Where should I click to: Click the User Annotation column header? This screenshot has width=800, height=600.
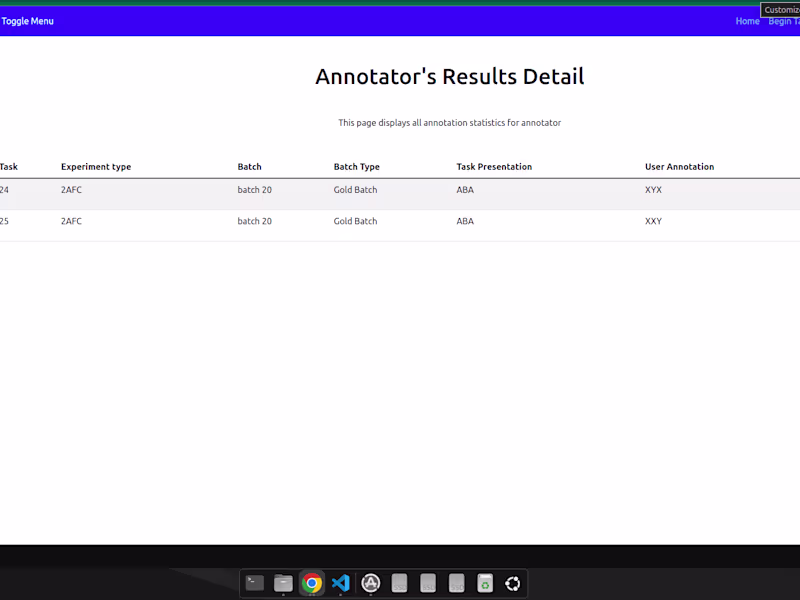679,167
